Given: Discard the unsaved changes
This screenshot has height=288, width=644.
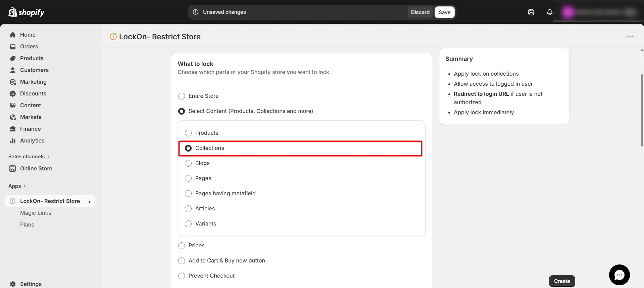Looking at the screenshot, I should [420, 12].
